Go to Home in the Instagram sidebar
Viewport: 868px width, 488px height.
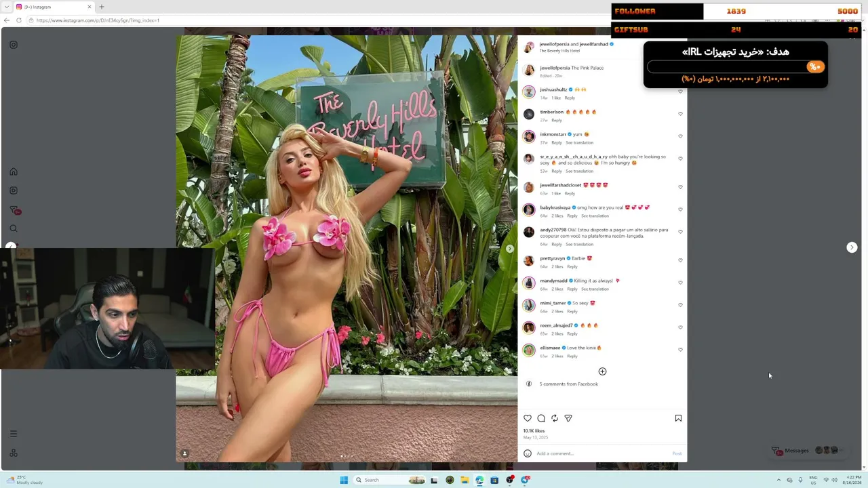14,171
